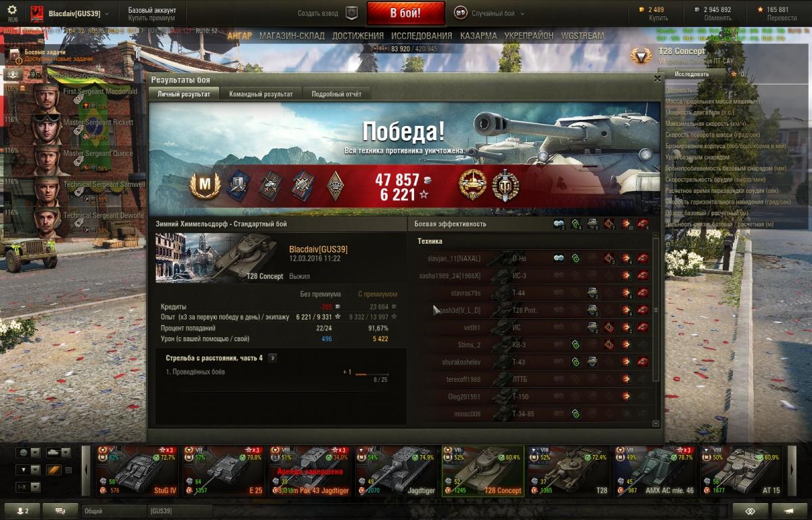Expand the Случайный бой battle mode selector
Viewport: 812px width, 520px height.
point(487,13)
